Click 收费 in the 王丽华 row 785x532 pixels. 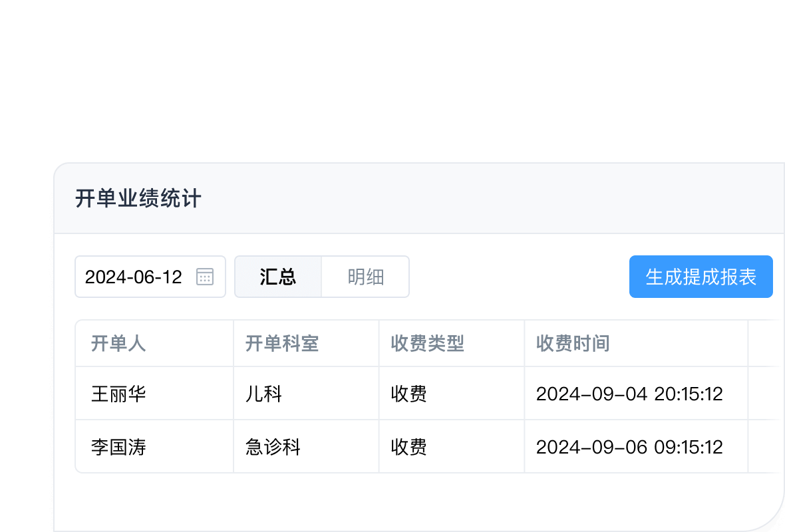click(408, 394)
